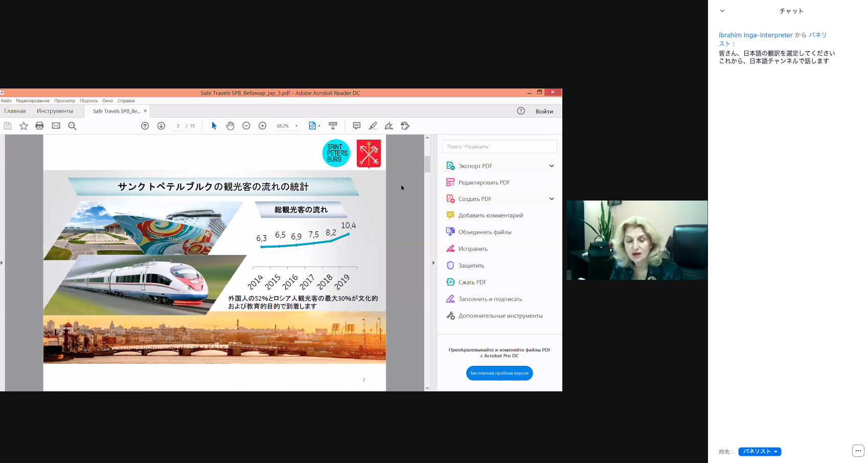Click the Бесплатная пробная версия button
This screenshot has height=463, width=868.
(x=499, y=373)
